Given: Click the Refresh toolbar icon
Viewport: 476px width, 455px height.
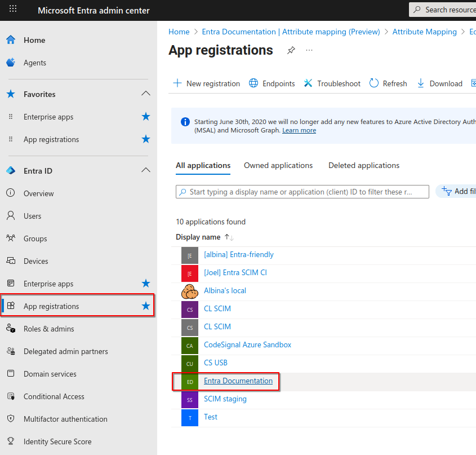Looking at the screenshot, I should [373, 83].
